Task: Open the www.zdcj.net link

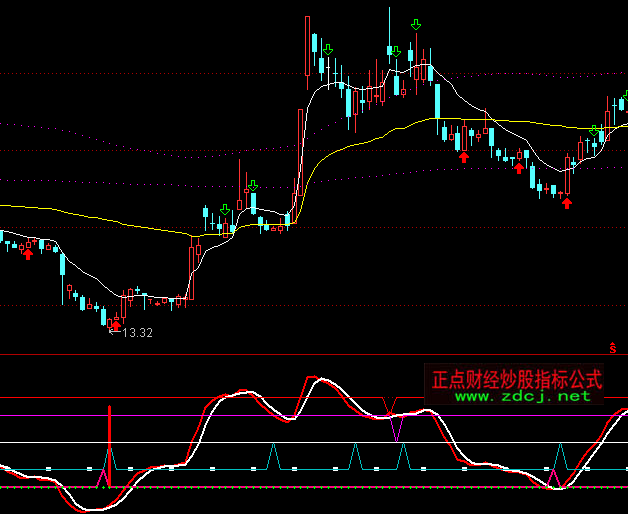Action: [x=523, y=397]
